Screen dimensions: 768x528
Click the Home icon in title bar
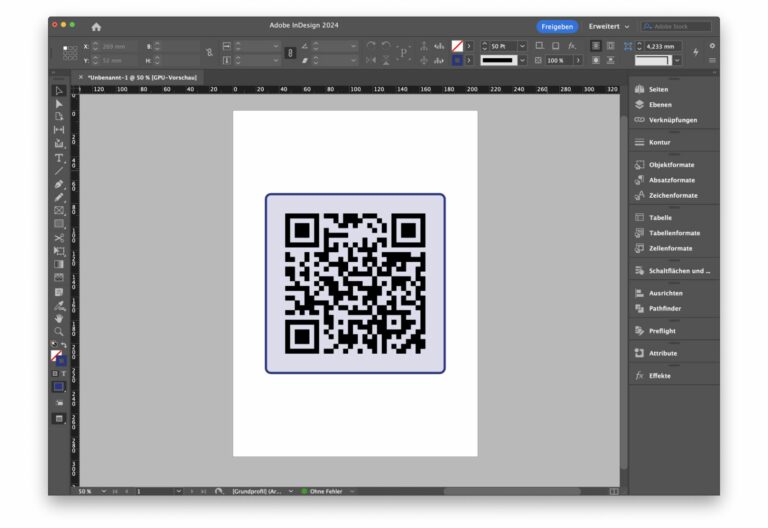click(x=96, y=26)
